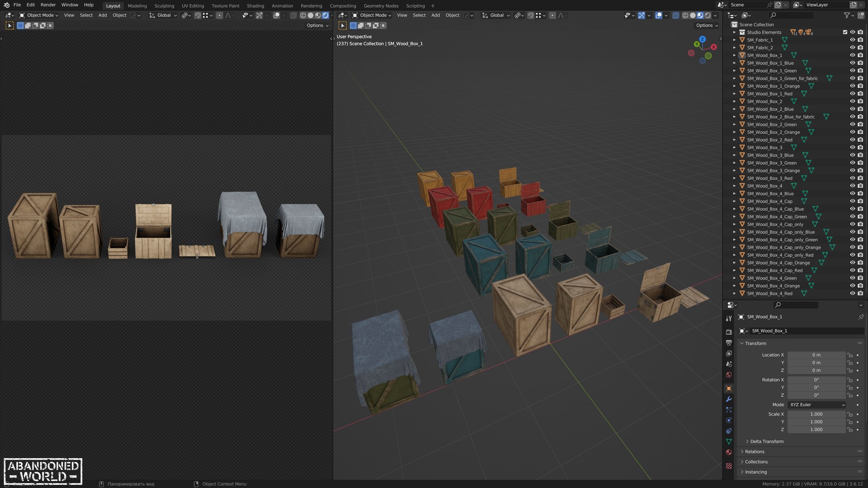Open the Material properties tab
Viewport: 868px width, 488px height.
[x=729, y=452]
